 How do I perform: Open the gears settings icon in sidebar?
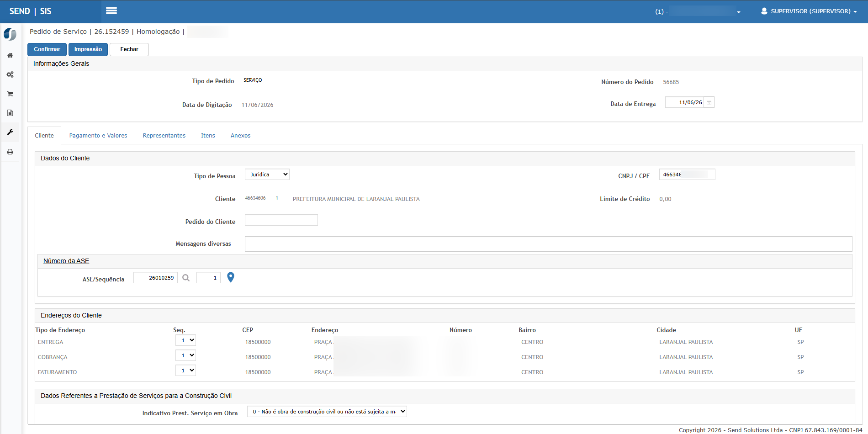pos(10,74)
